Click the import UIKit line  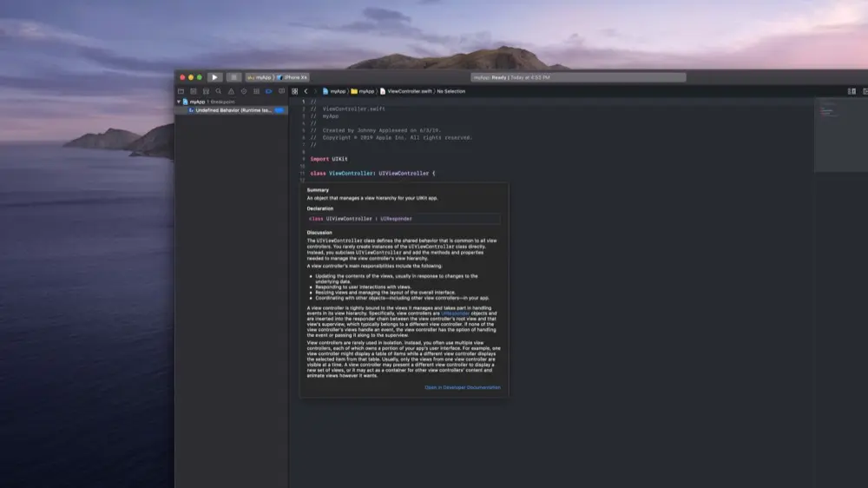point(329,159)
